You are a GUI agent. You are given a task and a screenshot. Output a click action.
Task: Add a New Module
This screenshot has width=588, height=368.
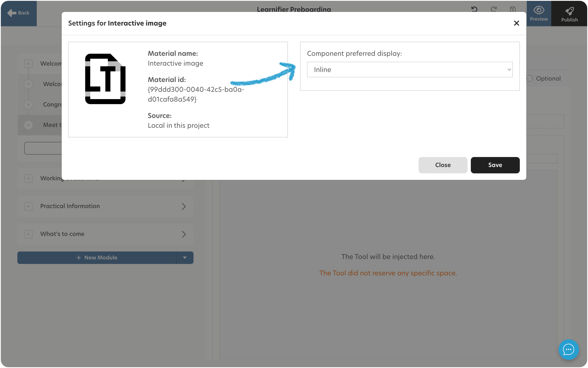(97, 258)
